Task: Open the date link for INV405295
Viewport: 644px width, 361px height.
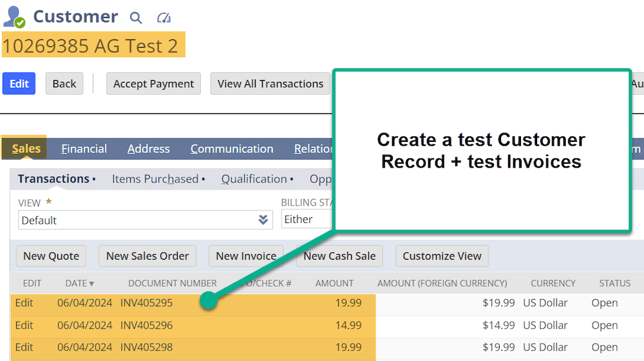Action: click(x=84, y=303)
